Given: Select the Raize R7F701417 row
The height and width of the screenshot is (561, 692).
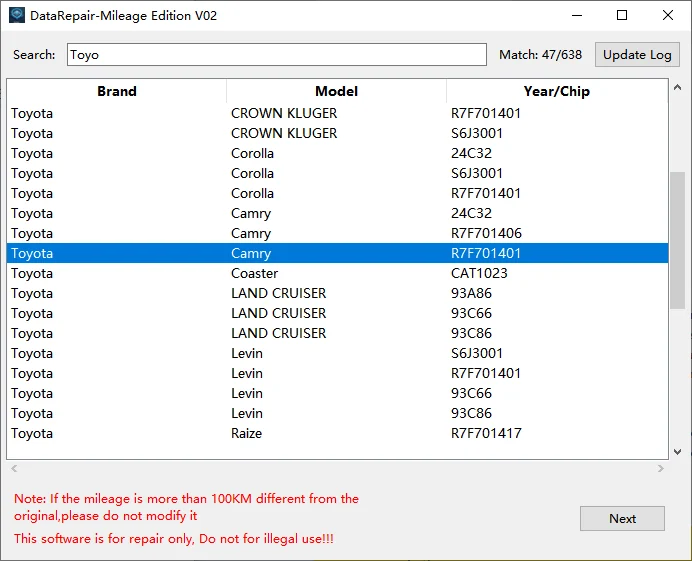Looking at the screenshot, I should coord(337,433).
